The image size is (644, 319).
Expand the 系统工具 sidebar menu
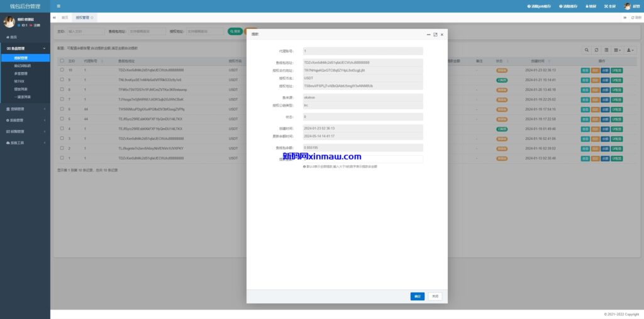25,143
